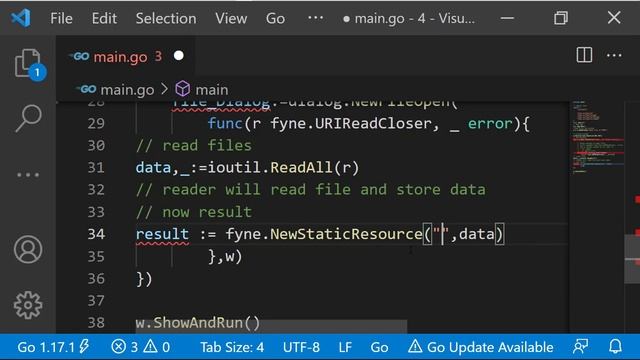This screenshot has width=640, height=360.
Task: Click the VS Code logo icon
Action: (x=20, y=18)
